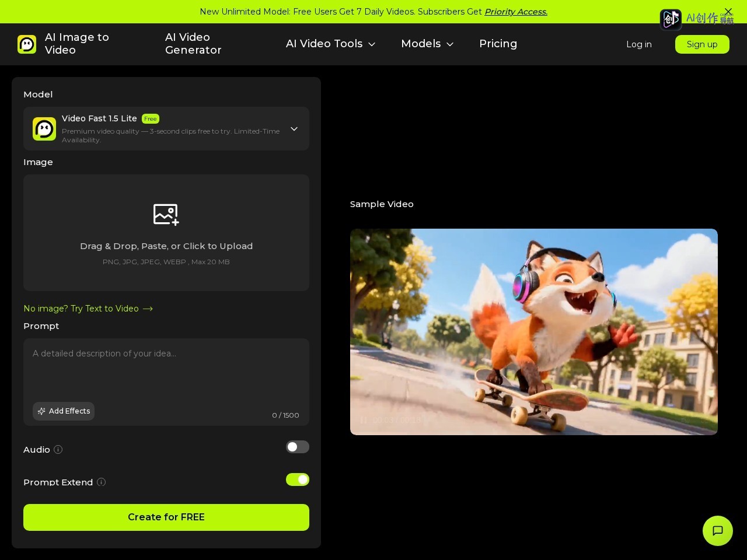Screen dimensions: 747x560
Task: Click the Video Fast model logo icon
Action: (44, 129)
